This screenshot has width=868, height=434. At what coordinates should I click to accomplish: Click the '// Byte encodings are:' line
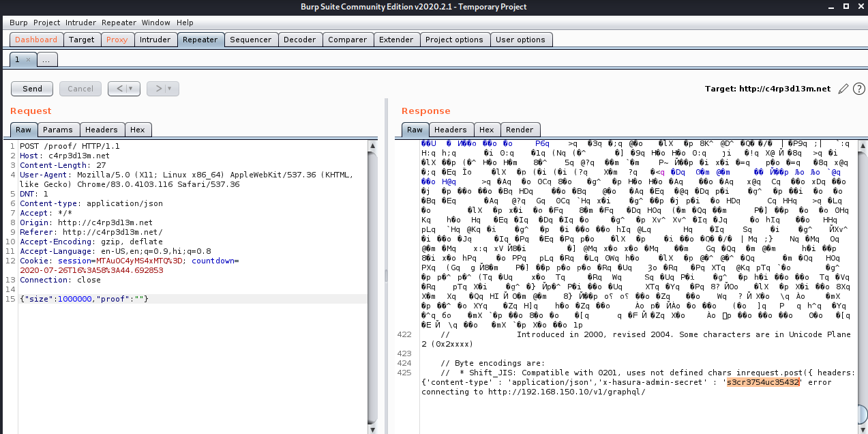coord(492,363)
